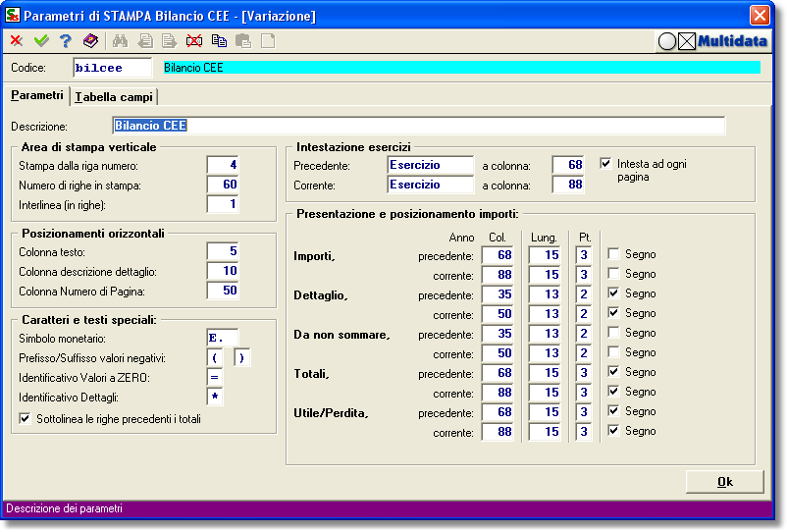
Task: Click the cyan Bilancio CEE title bar
Action: [462, 68]
